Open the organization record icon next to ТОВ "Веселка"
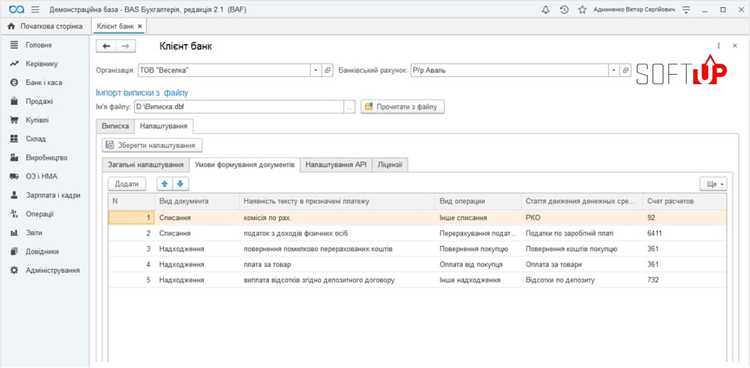Viewport: 750px width, 368px height. pyautogui.click(x=328, y=70)
